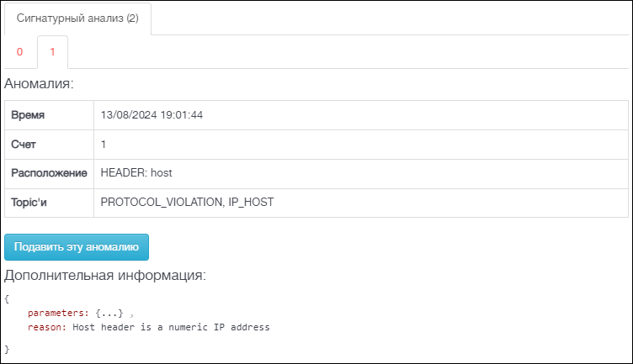Click the PROTOCOL_VIOLATION, IP_HOST topics cell
Screen dimensions: 633x364
tap(361, 203)
